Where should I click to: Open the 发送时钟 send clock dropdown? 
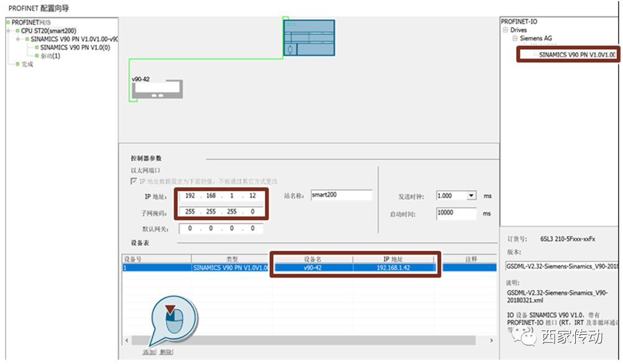pyautogui.click(x=471, y=196)
